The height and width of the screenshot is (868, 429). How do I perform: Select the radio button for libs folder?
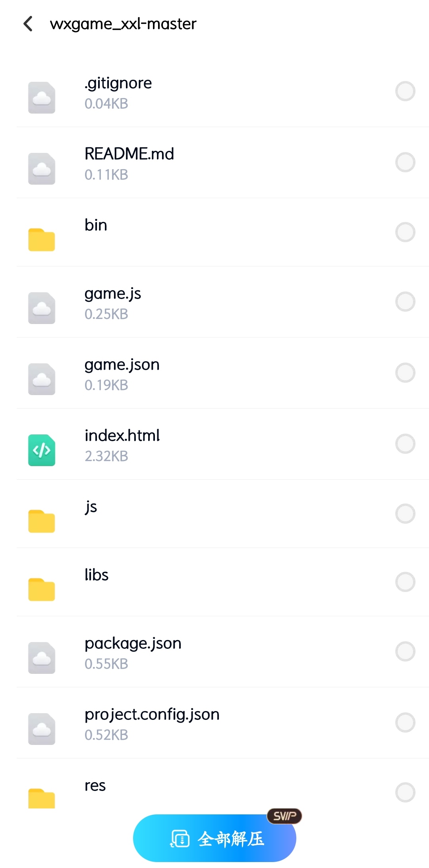405,582
